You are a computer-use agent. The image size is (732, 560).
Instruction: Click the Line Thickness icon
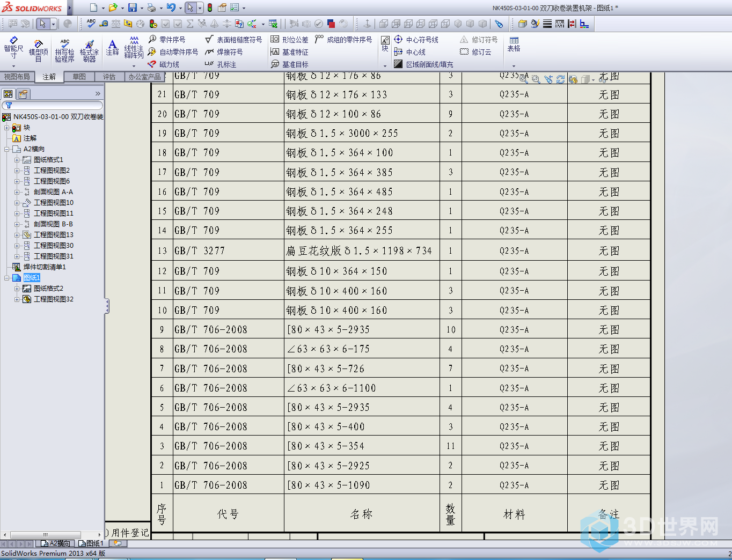(547, 24)
